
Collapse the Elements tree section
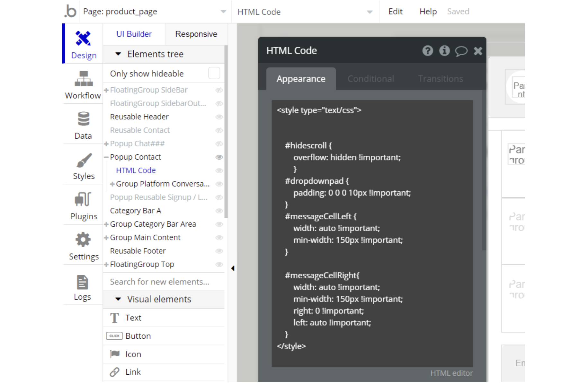[x=118, y=54]
